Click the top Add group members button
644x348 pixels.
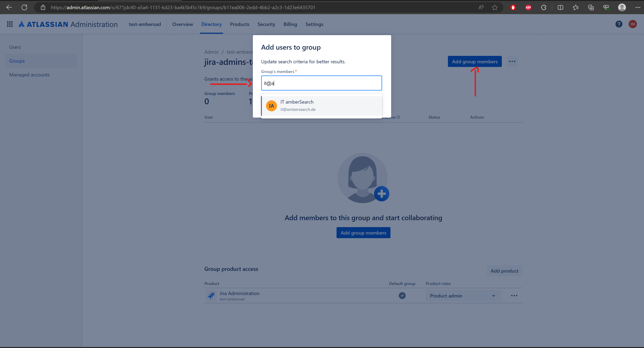click(475, 62)
